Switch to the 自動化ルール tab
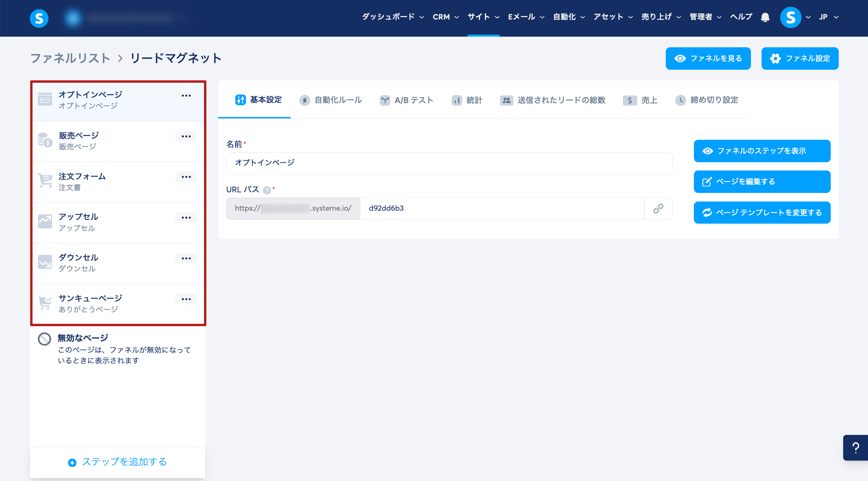Screen dimensions: 868x481 coord(331,100)
